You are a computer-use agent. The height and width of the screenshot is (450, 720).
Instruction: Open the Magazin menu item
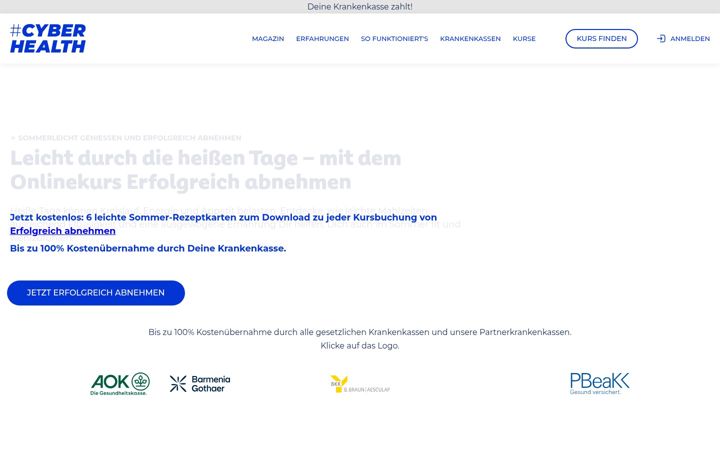[268, 39]
